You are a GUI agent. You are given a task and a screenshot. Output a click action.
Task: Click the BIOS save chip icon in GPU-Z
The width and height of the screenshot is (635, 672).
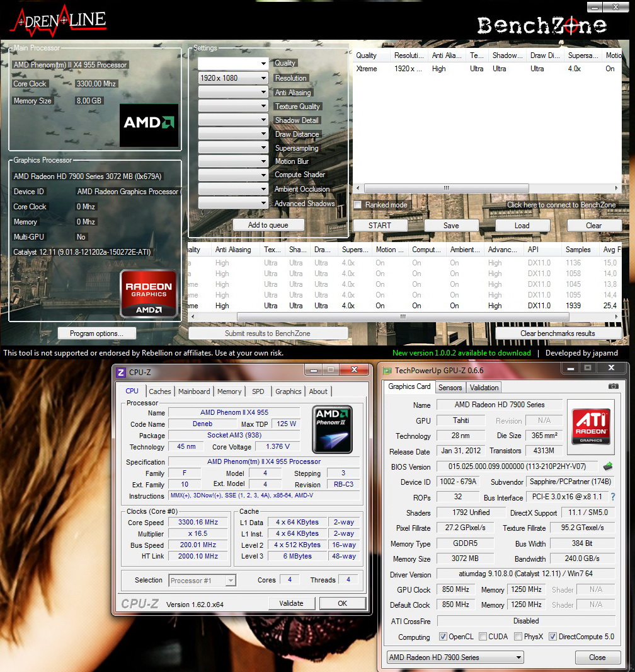coord(607,466)
